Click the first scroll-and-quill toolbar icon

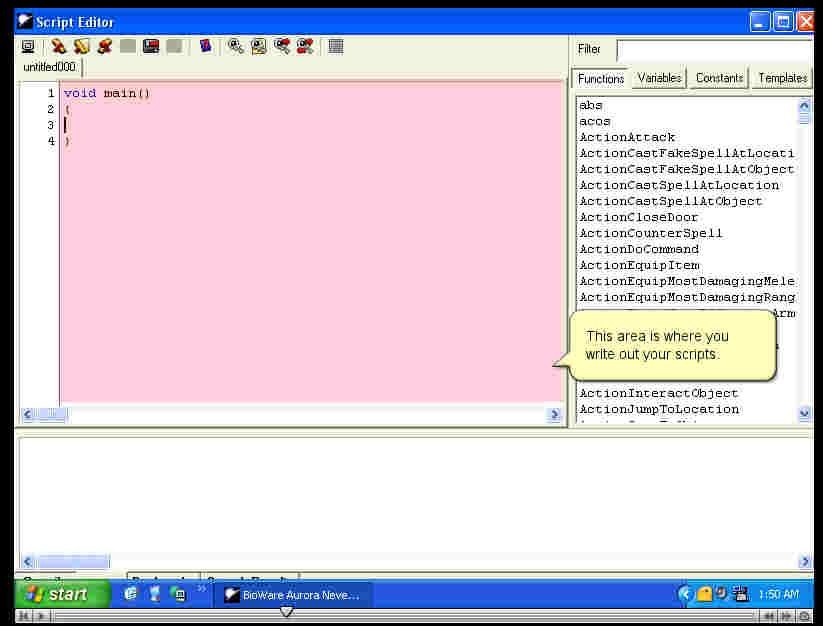(x=59, y=46)
